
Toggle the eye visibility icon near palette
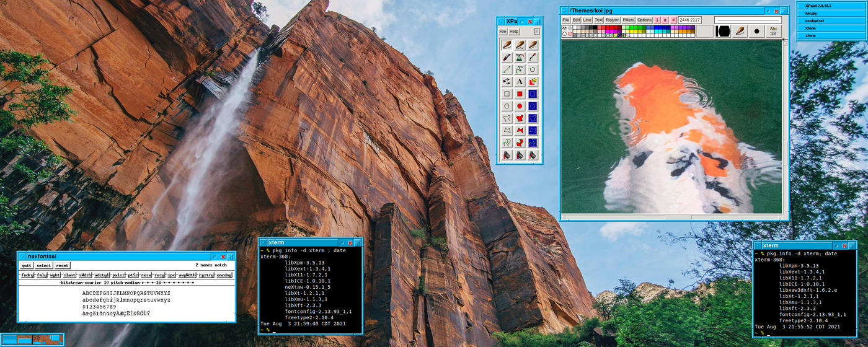[564, 28]
